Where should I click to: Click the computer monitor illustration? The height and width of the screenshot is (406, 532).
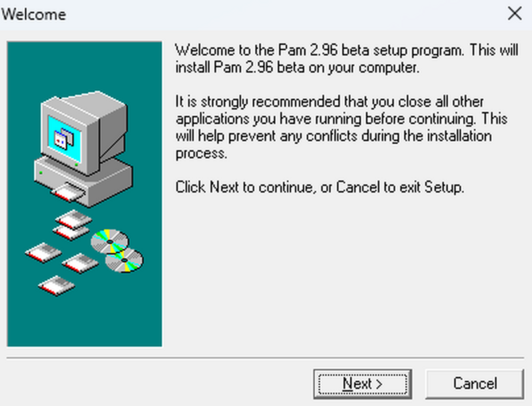(x=84, y=133)
